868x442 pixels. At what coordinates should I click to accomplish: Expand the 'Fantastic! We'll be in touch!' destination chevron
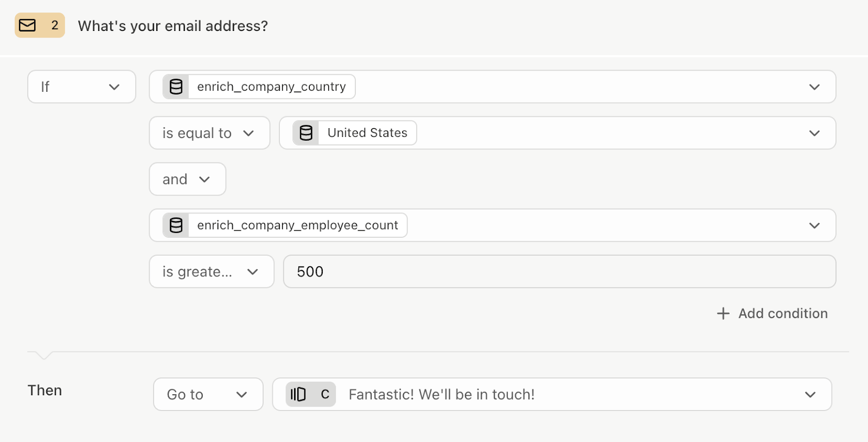[810, 395]
